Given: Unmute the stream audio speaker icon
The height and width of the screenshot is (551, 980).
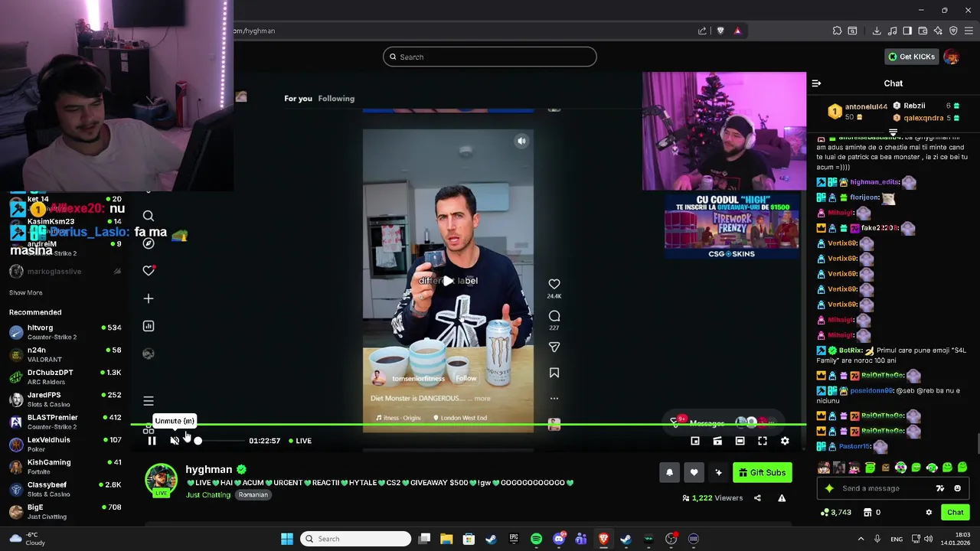Looking at the screenshot, I should tap(175, 441).
